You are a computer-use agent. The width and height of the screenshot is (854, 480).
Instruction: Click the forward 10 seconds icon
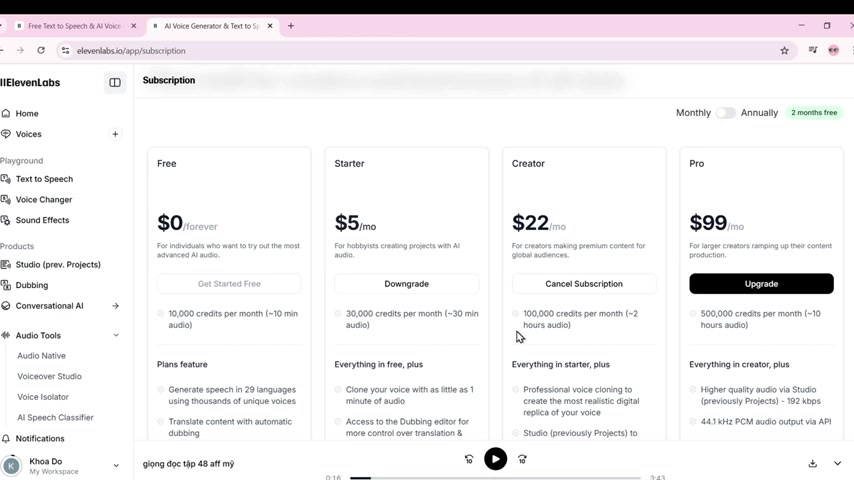coord(522,459)
